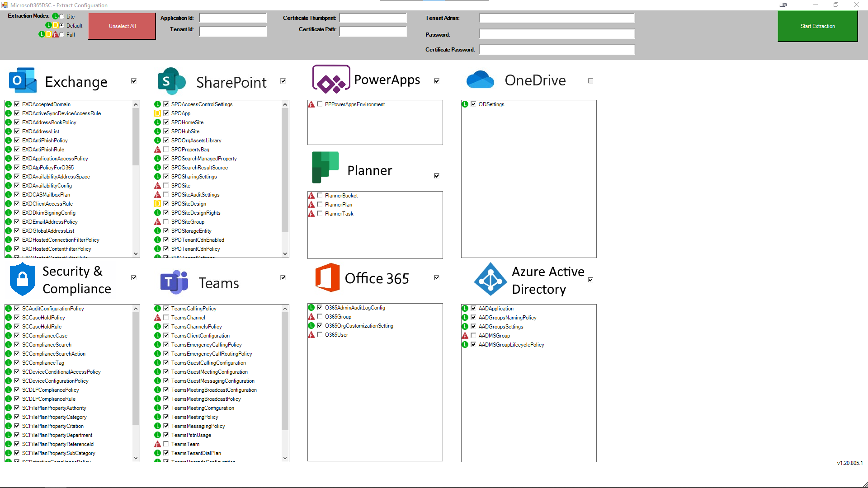The image size is (868, 488).
Task: Select the Lite extraction mode
Action: (62, 17)
